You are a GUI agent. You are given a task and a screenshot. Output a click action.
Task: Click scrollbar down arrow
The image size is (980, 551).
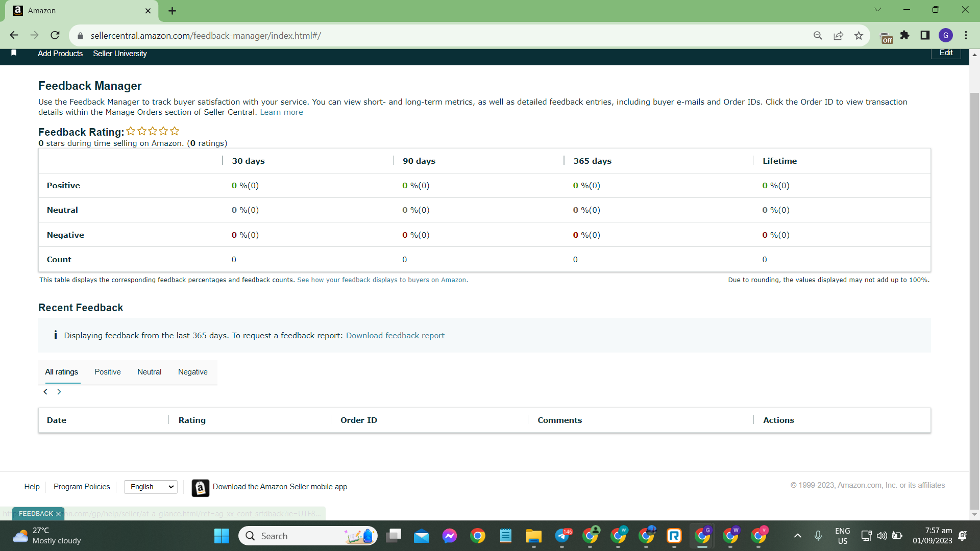pos(974,514)
